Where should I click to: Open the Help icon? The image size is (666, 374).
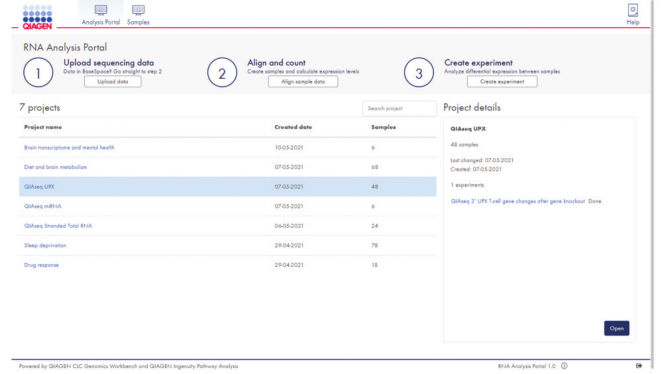tap(633, 15)
